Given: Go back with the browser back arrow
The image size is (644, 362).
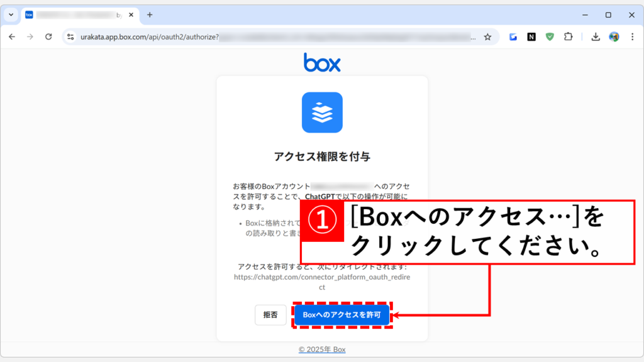Looking at the screenshot, I should (12, 37).
